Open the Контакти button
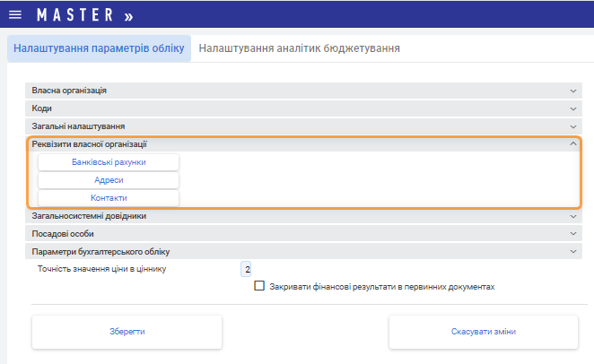This screenshot has height=364, width=594. click(x=109, y=198)
